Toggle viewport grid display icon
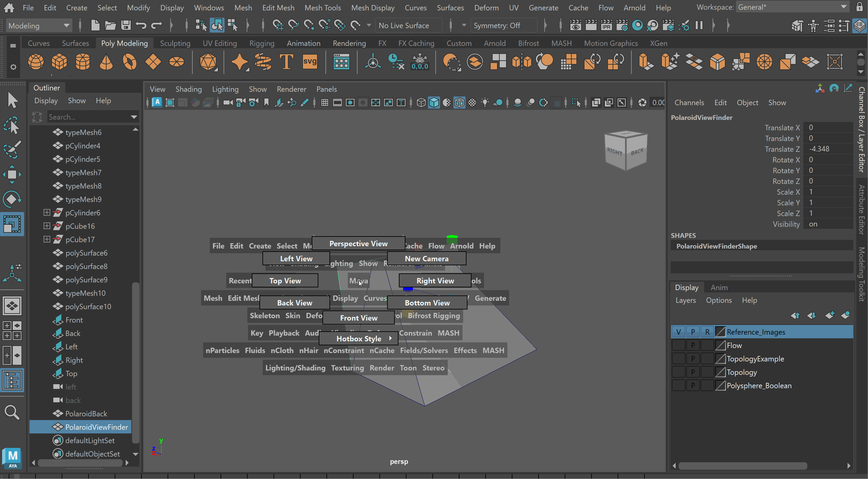Screen dimensions: 868x479 coord(324,103)
